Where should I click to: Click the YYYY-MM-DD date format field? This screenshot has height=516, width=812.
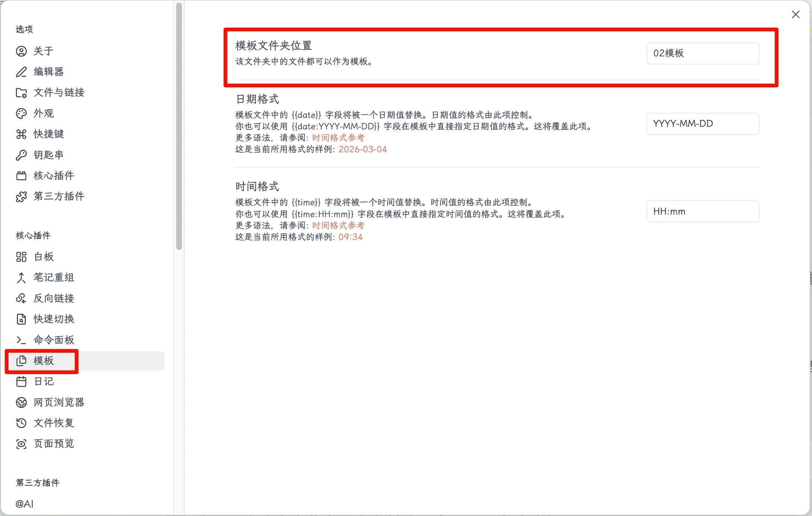pos(703,124)
